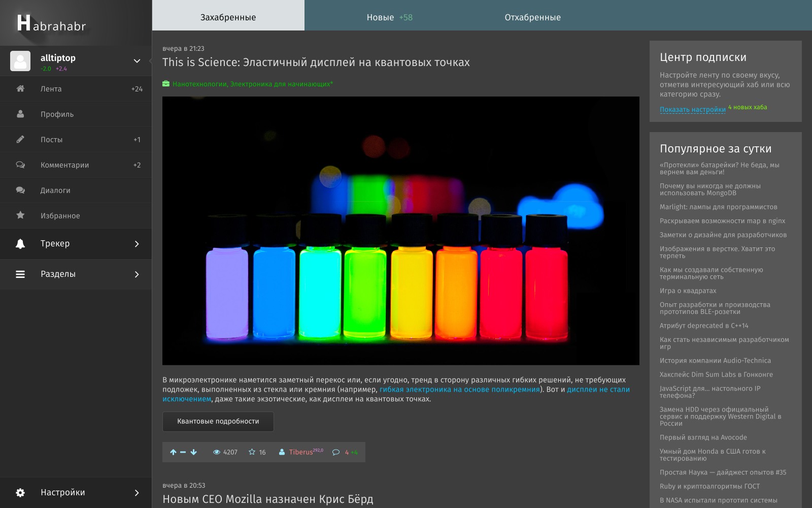The width and height of the screenshot is (812, 508).
Task: Expand the Разделы section arrow
Action: point(137,274)
